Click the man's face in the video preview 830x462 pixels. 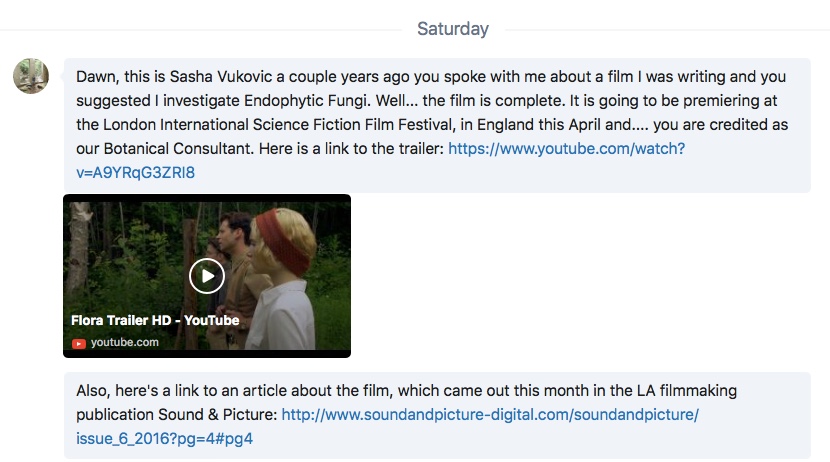pyautogui.click(x=231, y=234)
